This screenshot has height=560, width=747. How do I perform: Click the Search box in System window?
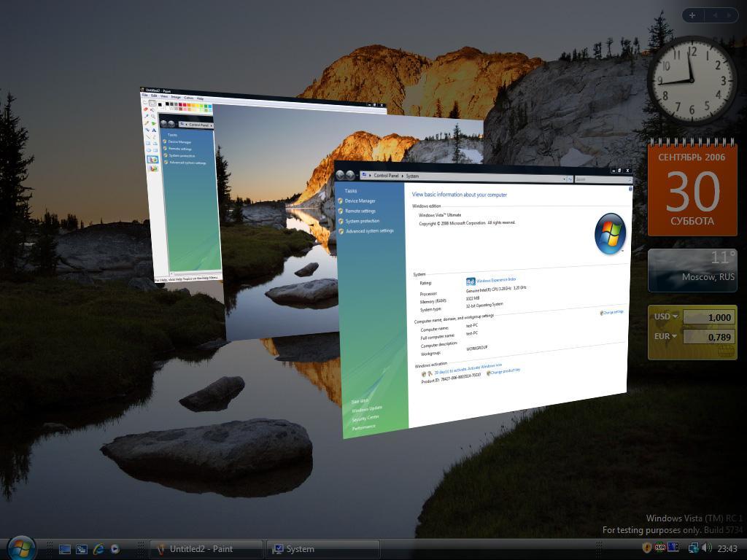coord(603,179)
